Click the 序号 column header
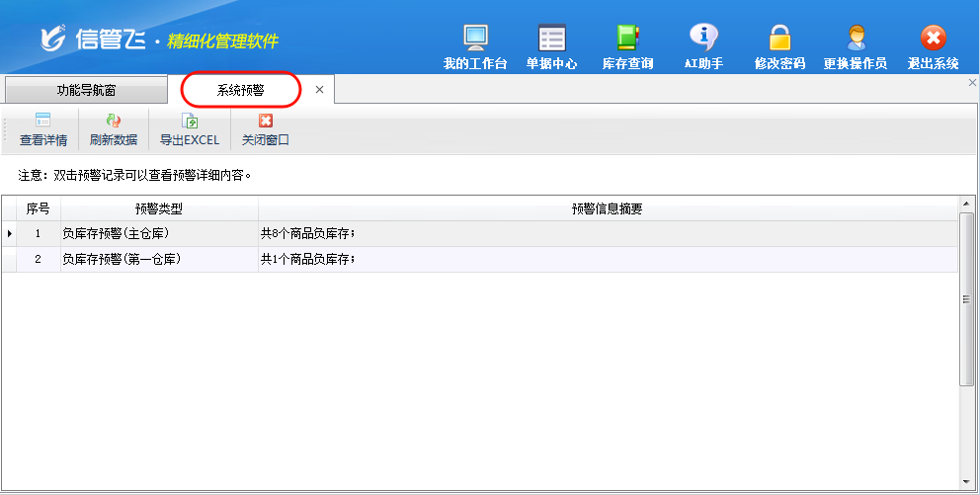This screenshot has height=495, width=980. point(38,208)
